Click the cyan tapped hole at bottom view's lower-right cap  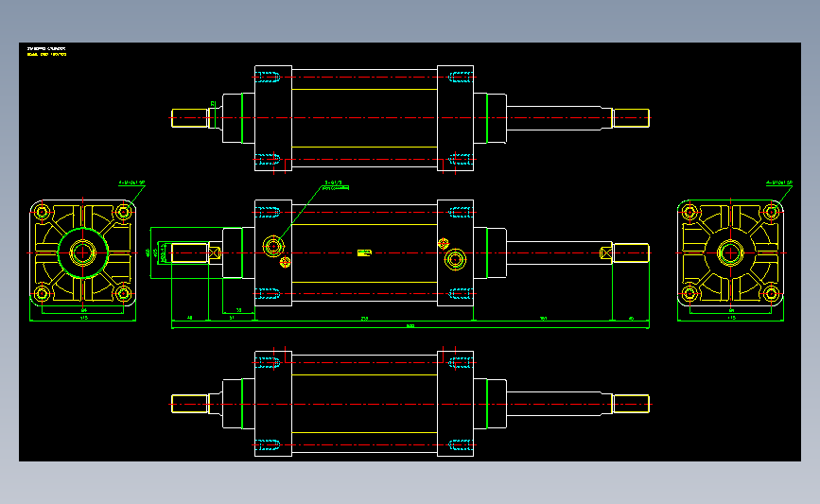[461, 445]
